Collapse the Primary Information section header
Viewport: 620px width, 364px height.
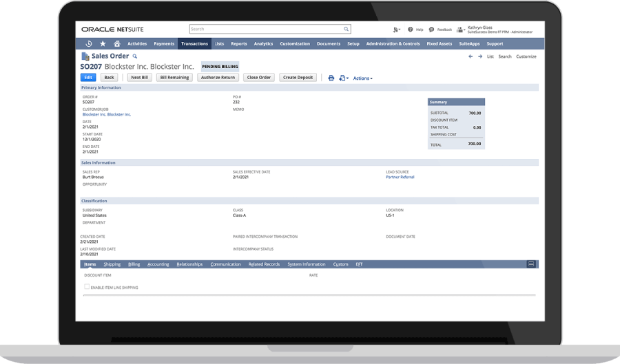(309, 87)
